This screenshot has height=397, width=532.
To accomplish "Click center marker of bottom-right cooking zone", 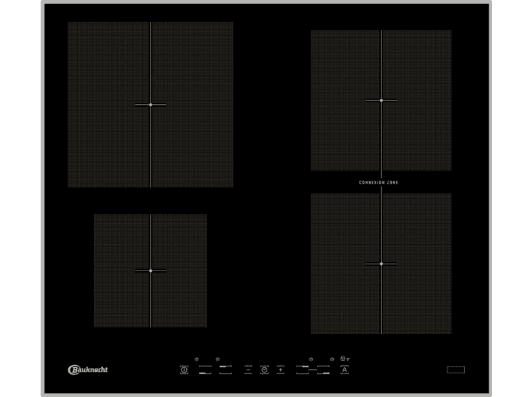I will [381, 264].
